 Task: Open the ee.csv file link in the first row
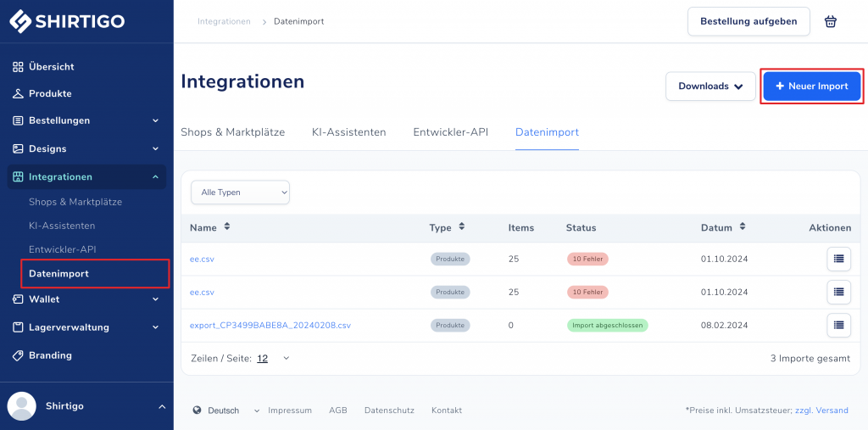(202, 259)
